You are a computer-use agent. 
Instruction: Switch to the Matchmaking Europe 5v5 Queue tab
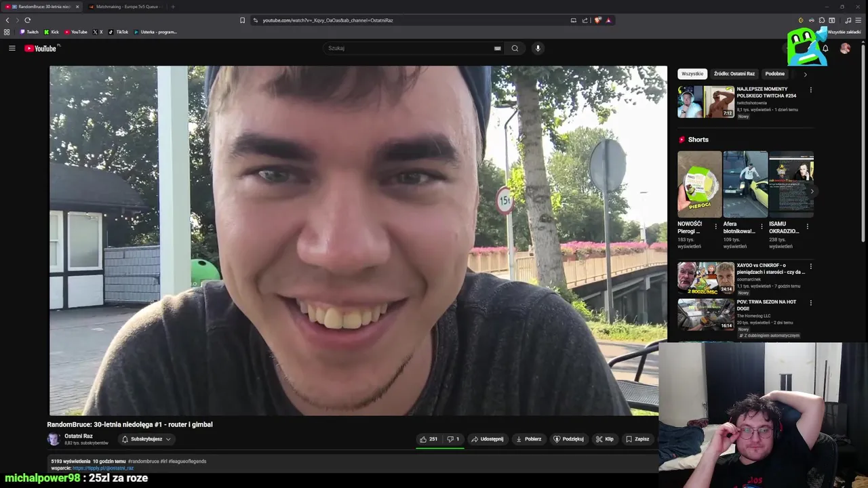[x=125, y=7]
